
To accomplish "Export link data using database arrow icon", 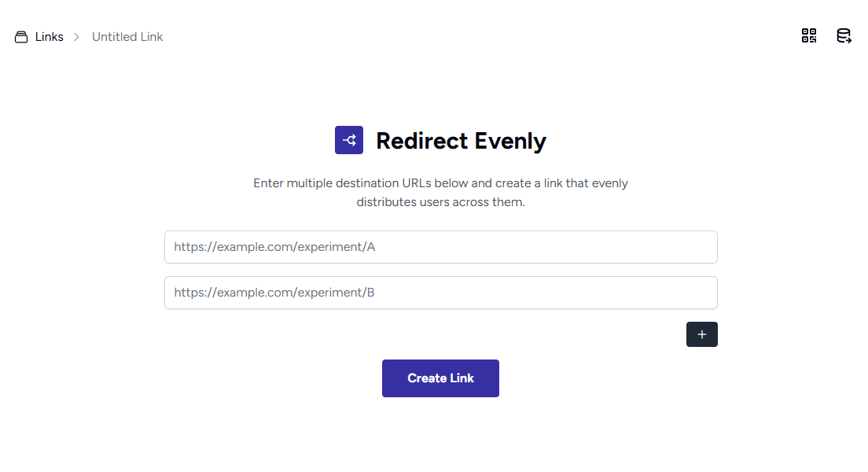I will [843, 35].
